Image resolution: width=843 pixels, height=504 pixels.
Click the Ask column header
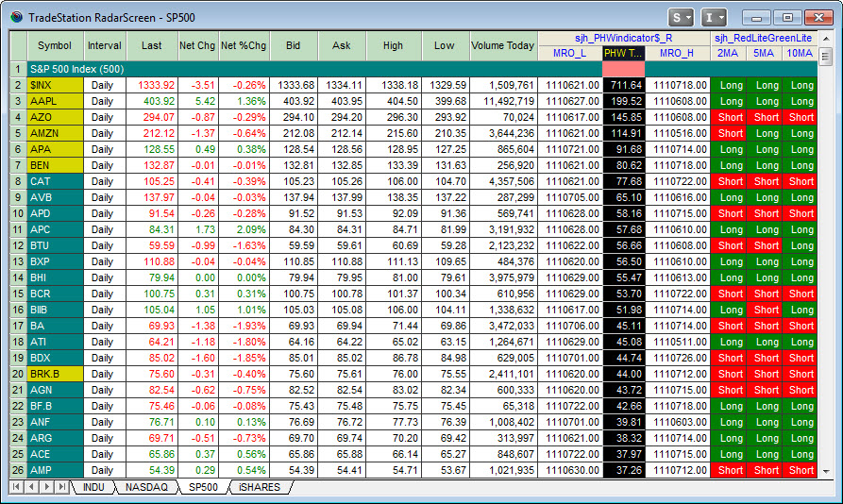point(342,45)
